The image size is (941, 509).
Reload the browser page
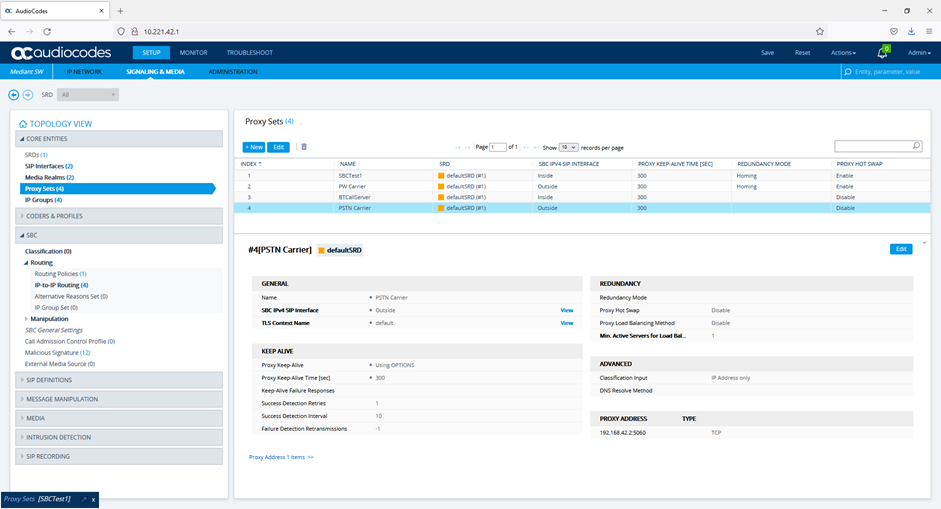coord(47,31)
